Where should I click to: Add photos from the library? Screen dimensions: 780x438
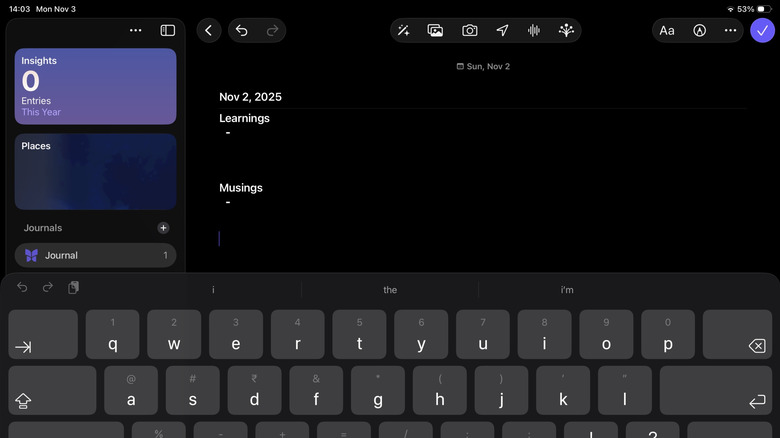point(435,30)
